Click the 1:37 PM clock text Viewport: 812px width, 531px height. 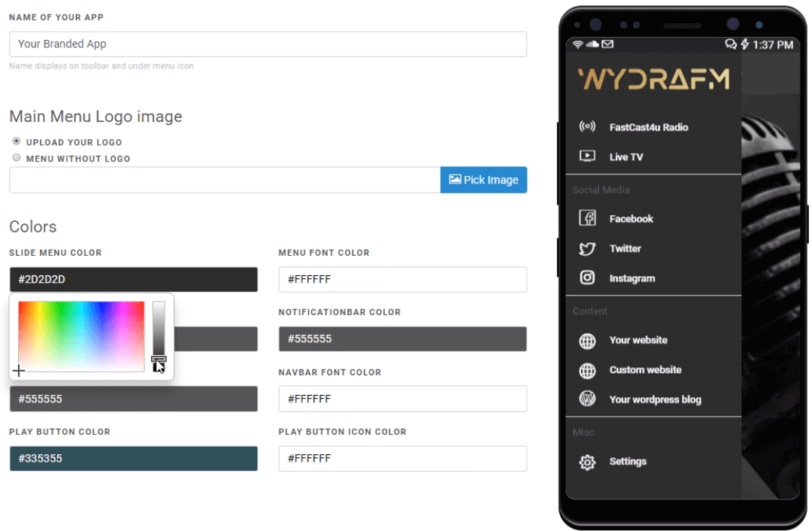773,45
